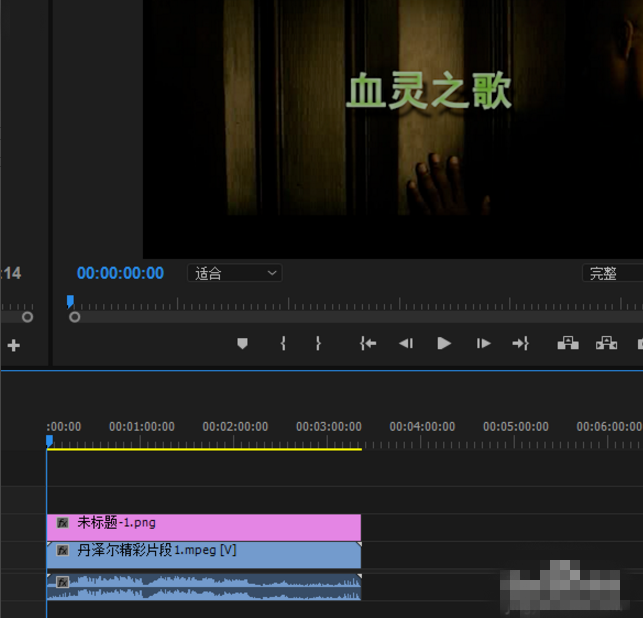Mark Out point with right brace
The width and height of the screenshot is (643, 618).
[318, 343]
